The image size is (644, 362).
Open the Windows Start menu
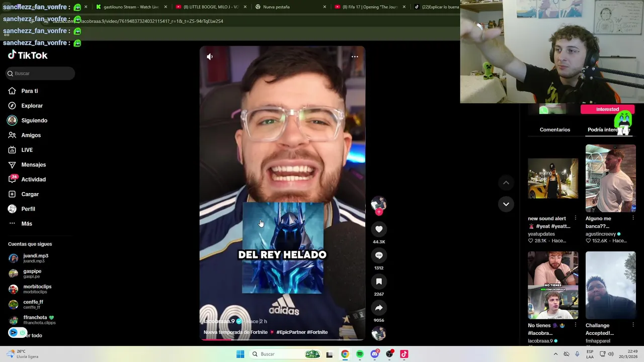tap(240, 354)
